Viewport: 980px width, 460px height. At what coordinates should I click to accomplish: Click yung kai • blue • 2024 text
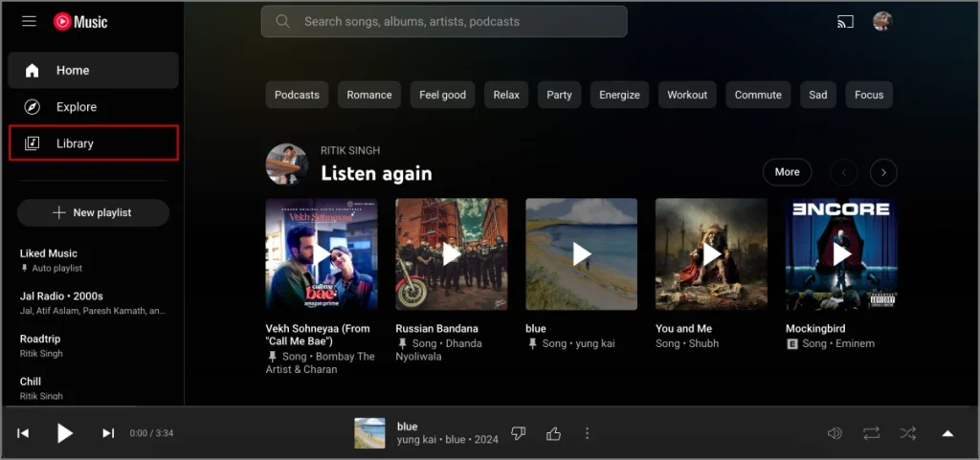448,439
